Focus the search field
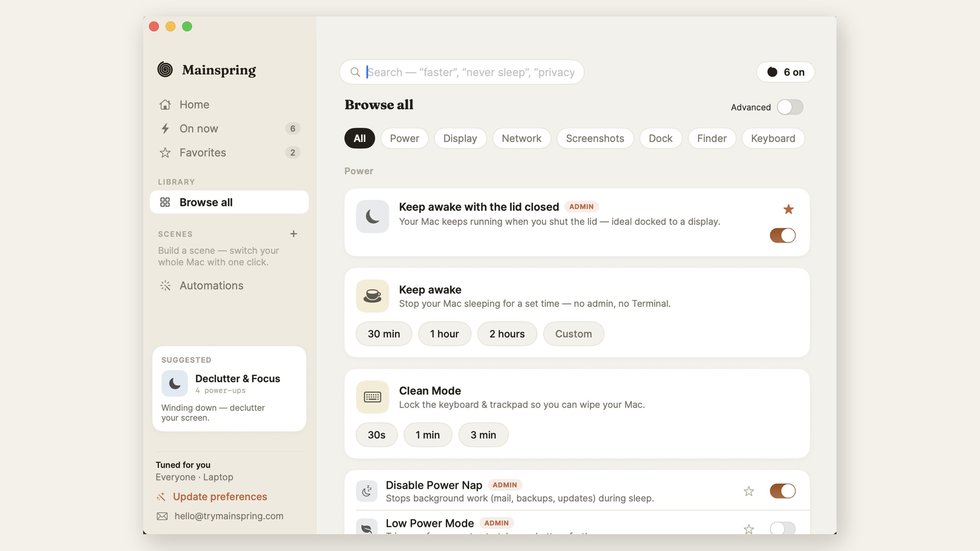Viewport: 980px width, 551px height. (x=462, y=72)
